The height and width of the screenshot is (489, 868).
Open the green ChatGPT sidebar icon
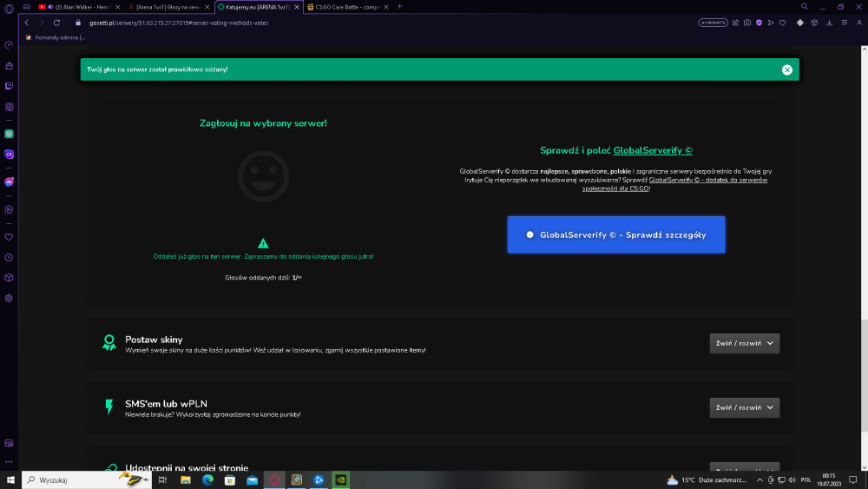9,134
